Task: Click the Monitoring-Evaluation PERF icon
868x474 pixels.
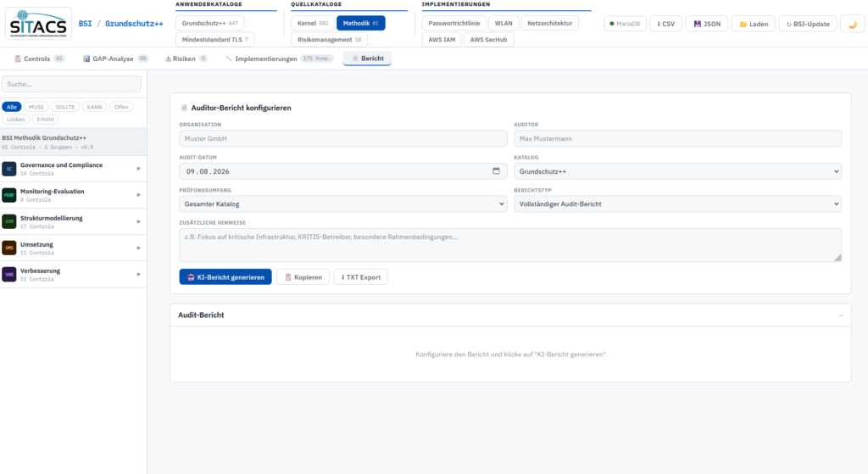Action: coord(9,195)
